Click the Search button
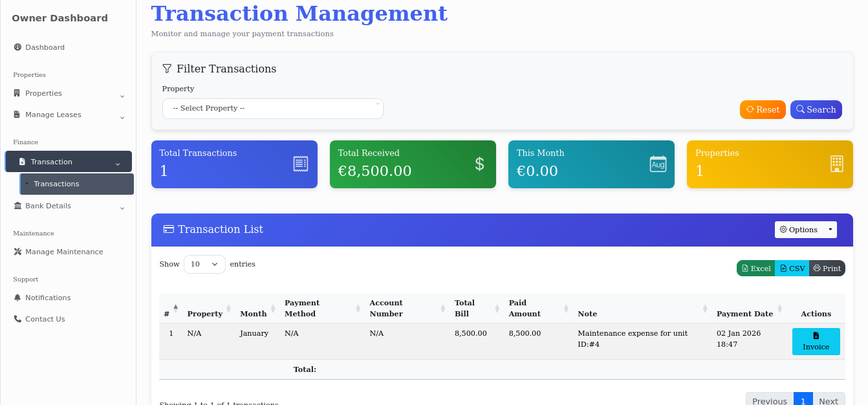This screenshot has width=868, height=405. click(816, 109)
